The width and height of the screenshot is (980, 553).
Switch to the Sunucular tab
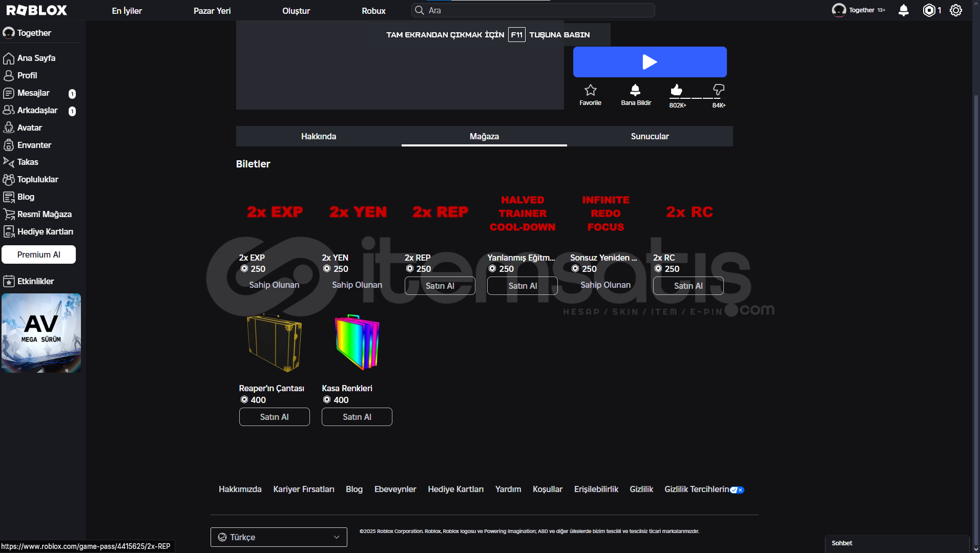tap(650, 136)
